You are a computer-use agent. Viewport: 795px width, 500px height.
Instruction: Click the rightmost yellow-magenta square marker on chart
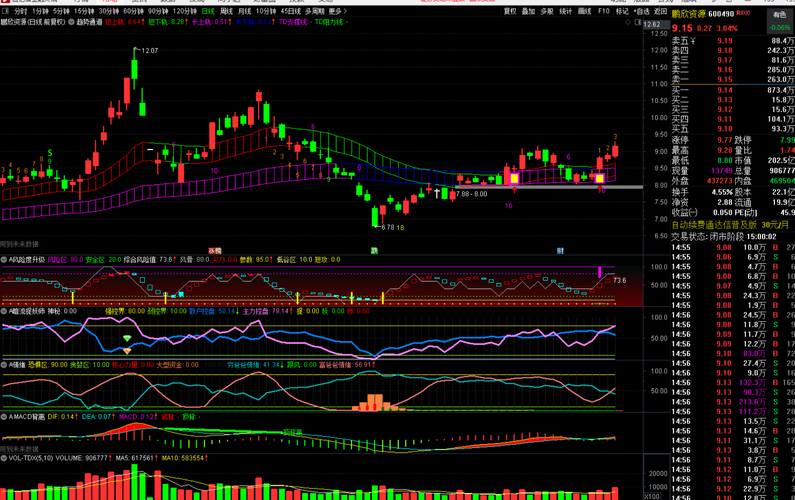coord(599,178)
